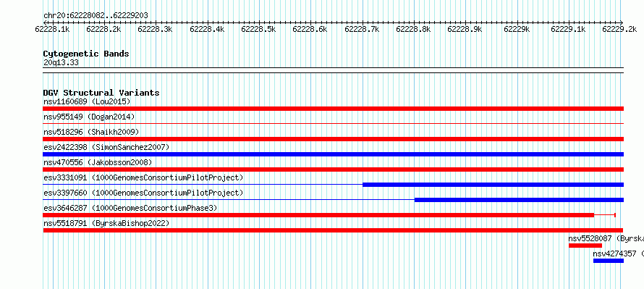The width and height of the screenshot is (644, 289).
Task: Click ruler tick 62228.2k
Action: (x=104, y=29)
